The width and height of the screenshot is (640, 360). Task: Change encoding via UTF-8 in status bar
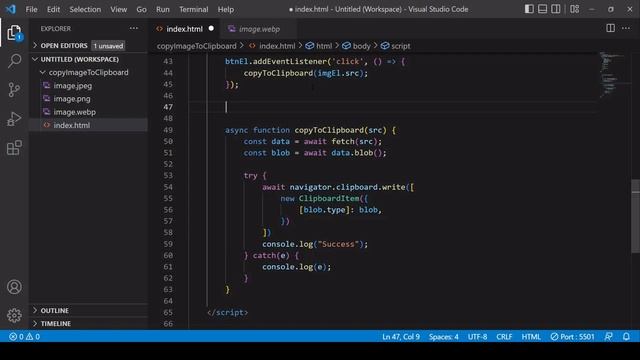point(478,337)
